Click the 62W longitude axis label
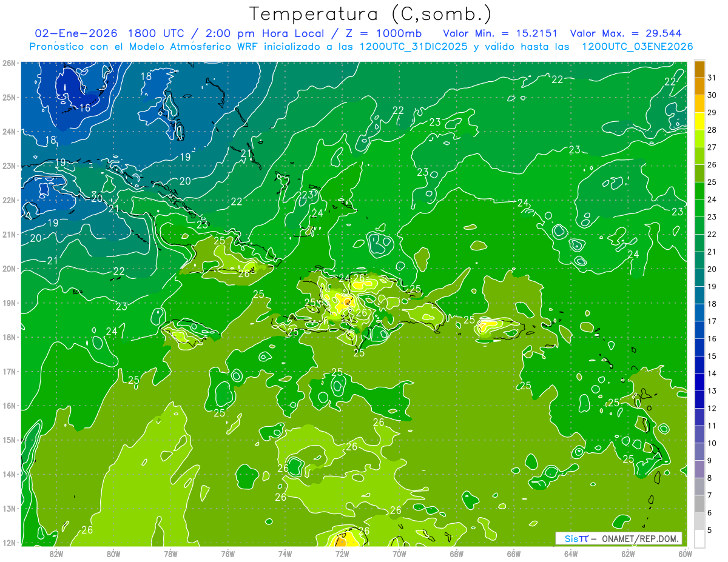728x562 pixels. [629, 554]
